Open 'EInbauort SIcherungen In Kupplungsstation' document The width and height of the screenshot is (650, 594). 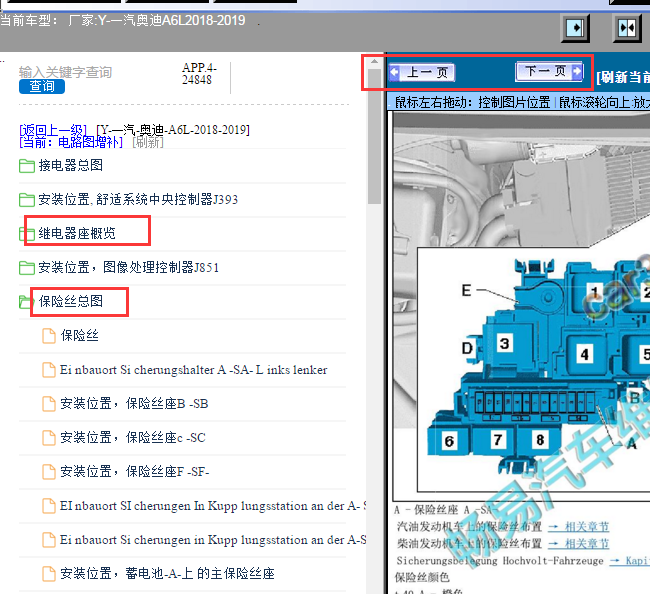coord(213,506)
